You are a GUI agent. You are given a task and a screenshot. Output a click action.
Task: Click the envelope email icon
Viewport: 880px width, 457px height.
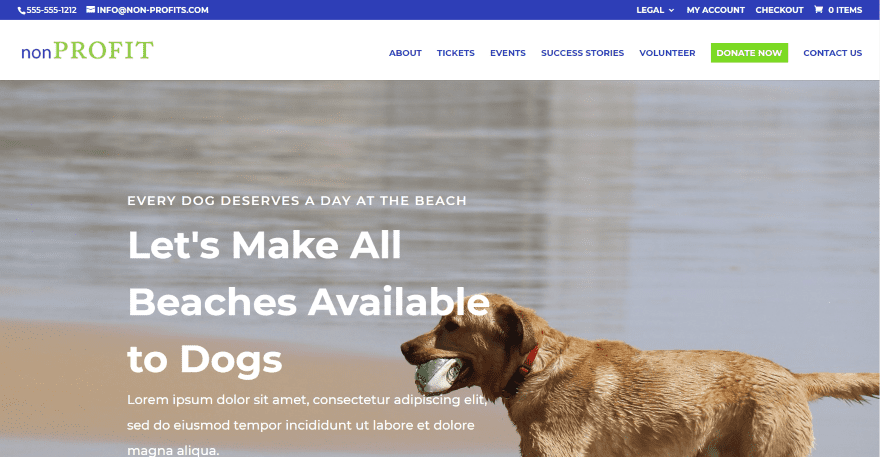[x=90, y=10]
